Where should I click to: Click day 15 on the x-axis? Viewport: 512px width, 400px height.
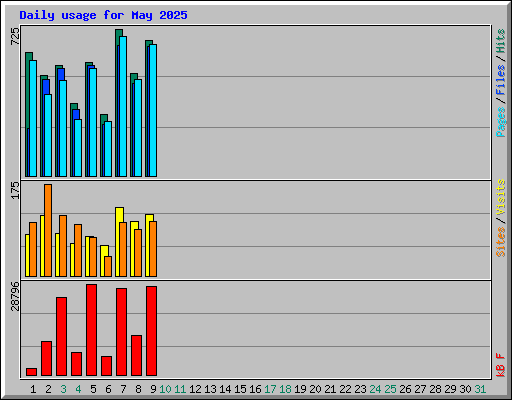(x=240, y=389)
